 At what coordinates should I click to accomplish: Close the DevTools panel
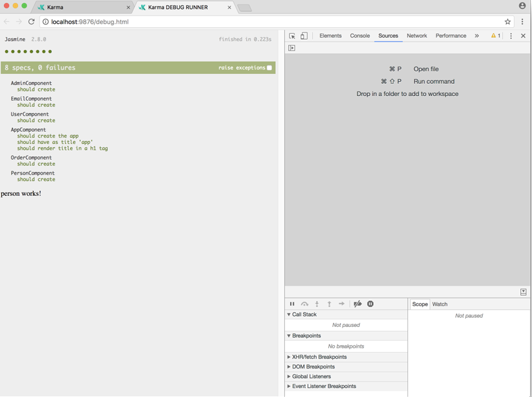pyautogui.click(x=523, y=36)
